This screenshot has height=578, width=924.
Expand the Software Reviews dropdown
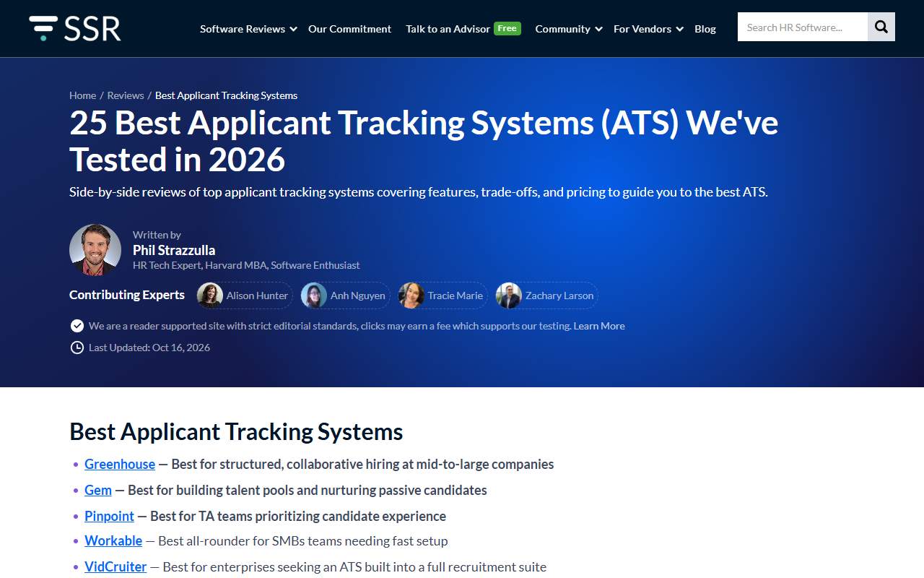pos(248,29)
